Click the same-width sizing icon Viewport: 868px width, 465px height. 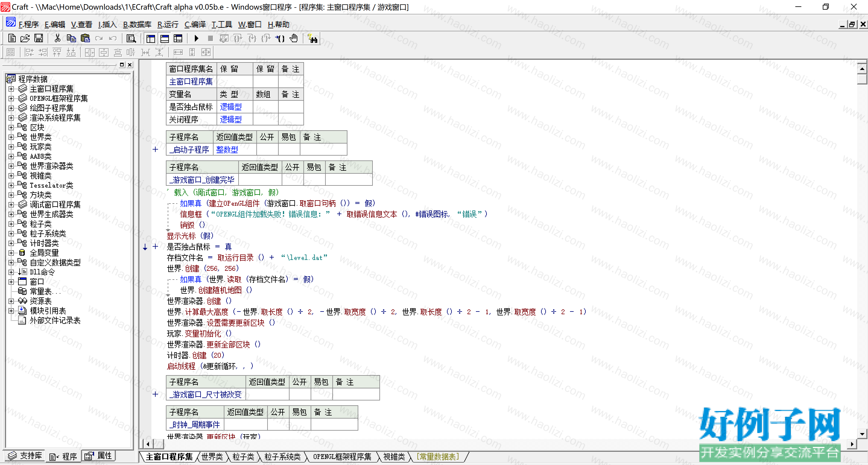pos(178,52)
